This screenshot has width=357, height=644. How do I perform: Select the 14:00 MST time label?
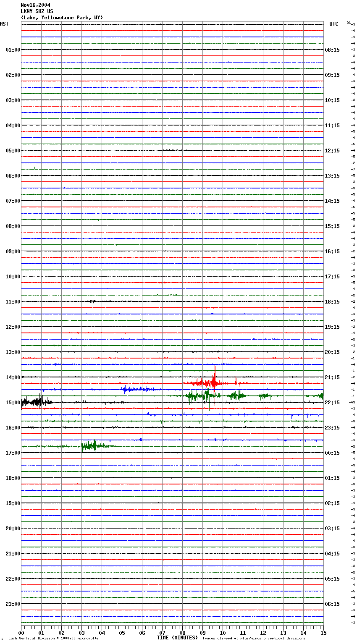[x=13, y=377]
